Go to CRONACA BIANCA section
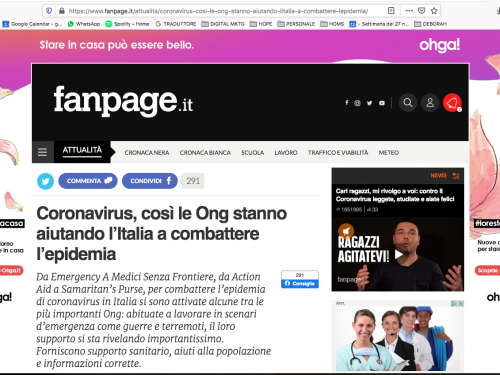 [x=205, y=152]
